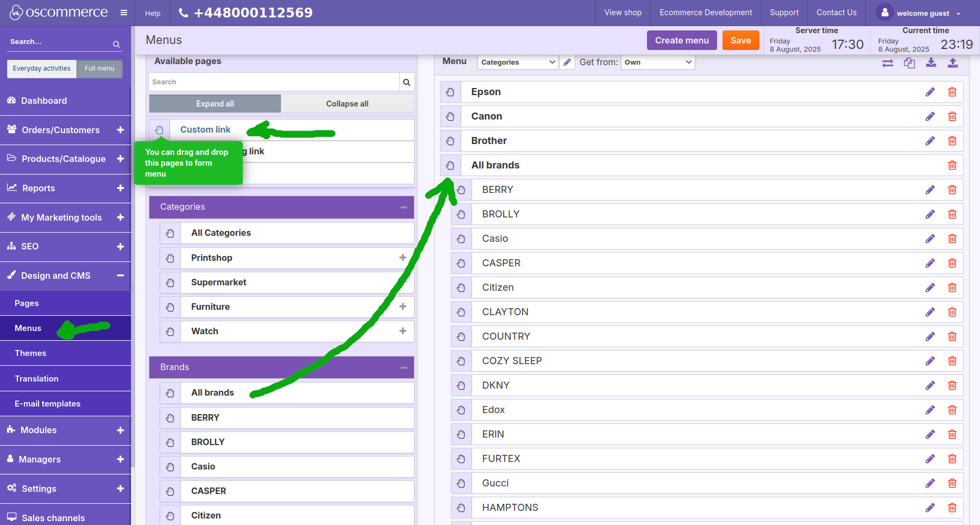Expand the Watch category
Screen dimensions: 980x525
tap(403, 331)
